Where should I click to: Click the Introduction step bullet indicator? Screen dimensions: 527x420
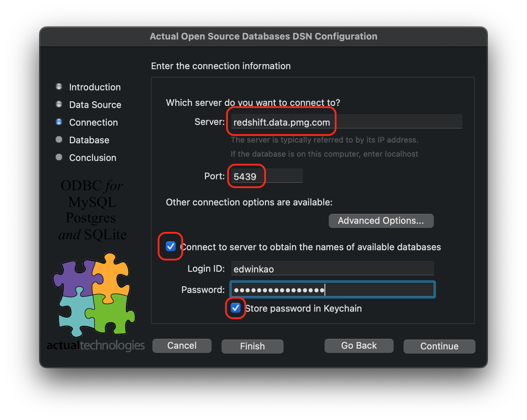click(59, 86)
